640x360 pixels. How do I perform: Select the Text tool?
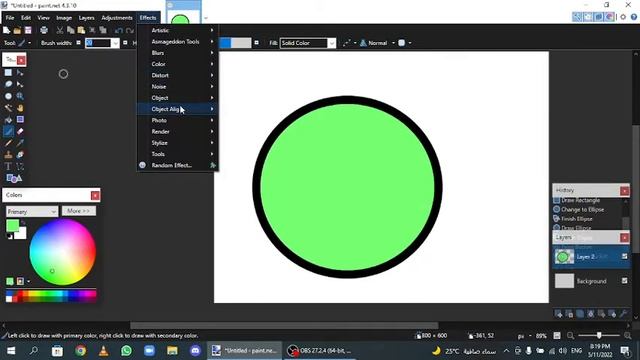point(8,167)
